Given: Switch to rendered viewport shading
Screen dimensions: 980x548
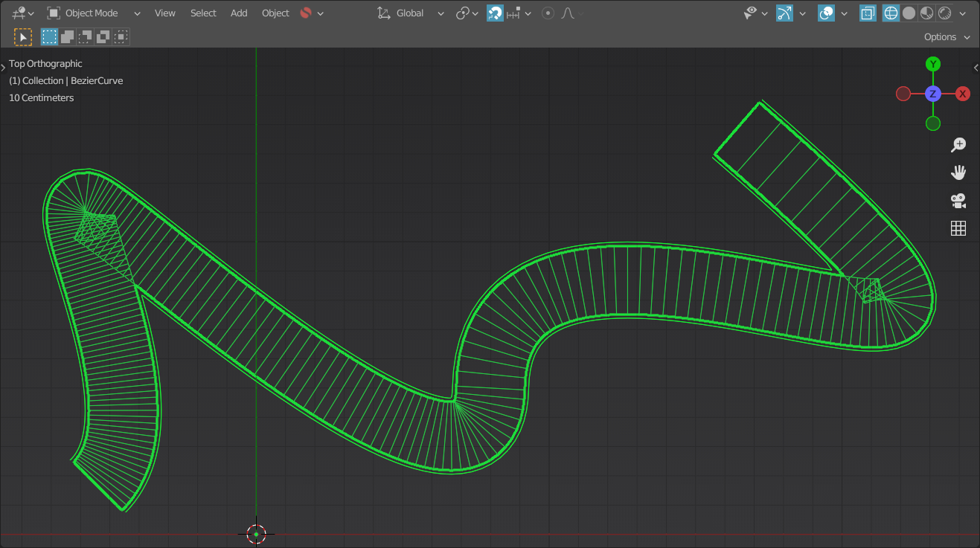Looking at the screenshot, I should pyautogui.click(x=944, y=13).
